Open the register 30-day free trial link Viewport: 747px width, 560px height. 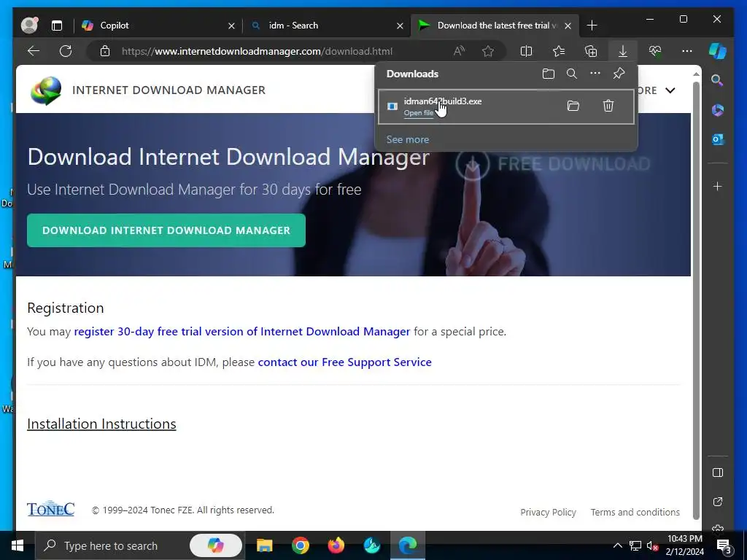[242, 332]
